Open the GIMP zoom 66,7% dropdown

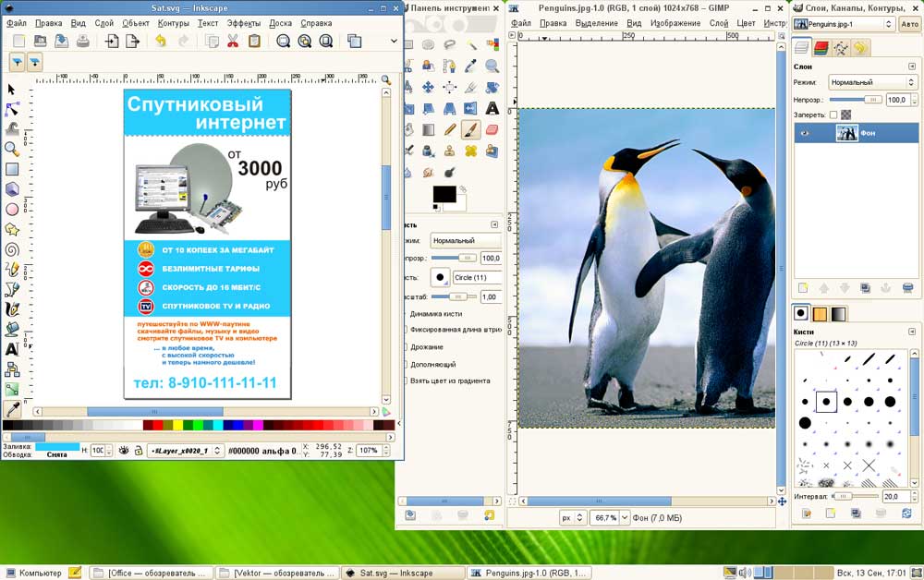(x=625, y=518)
